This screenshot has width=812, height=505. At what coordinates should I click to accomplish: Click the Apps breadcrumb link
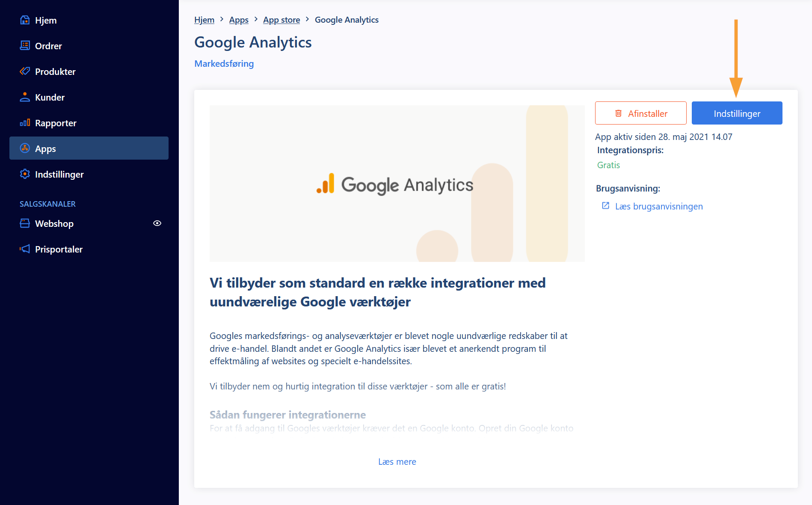[239, 20]
